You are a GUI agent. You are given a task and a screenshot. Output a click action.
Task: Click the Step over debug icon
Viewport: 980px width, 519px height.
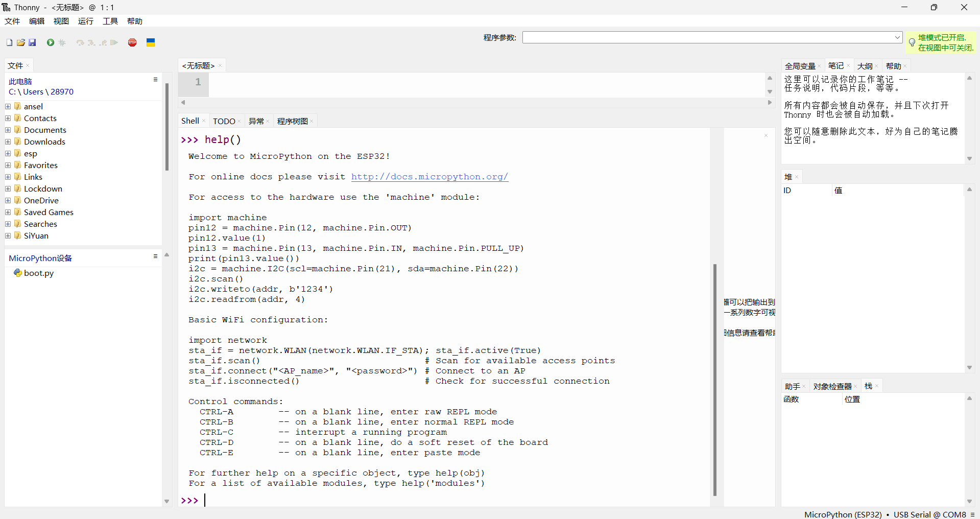[x=80, y=42]
